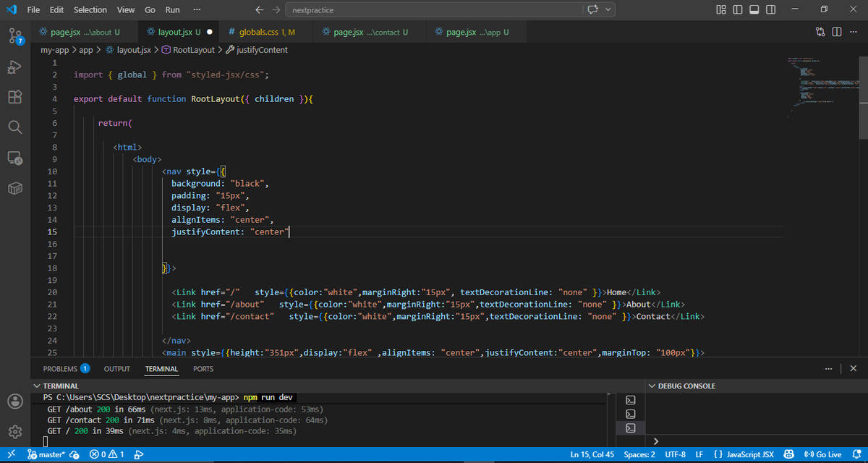
Task: Change end of line via LF
Action: click(699, 455)
